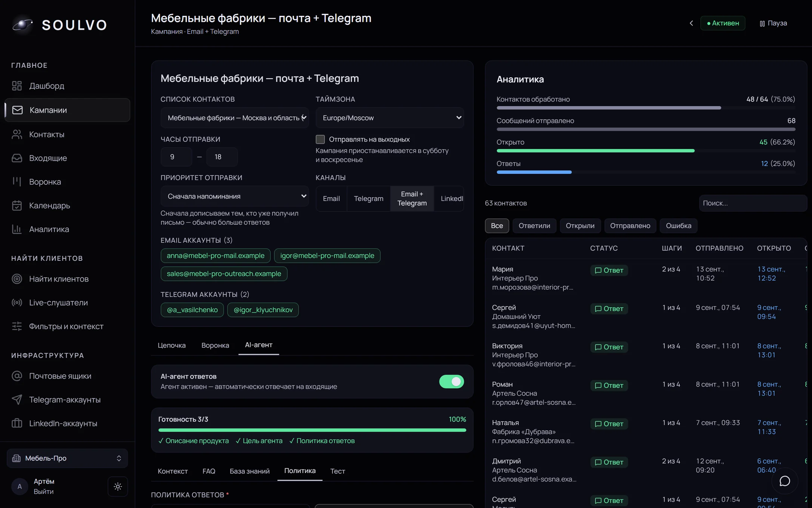The image size is (812, 508).
Task: Click the Аналитика bar chart icon
Action: 17,229
